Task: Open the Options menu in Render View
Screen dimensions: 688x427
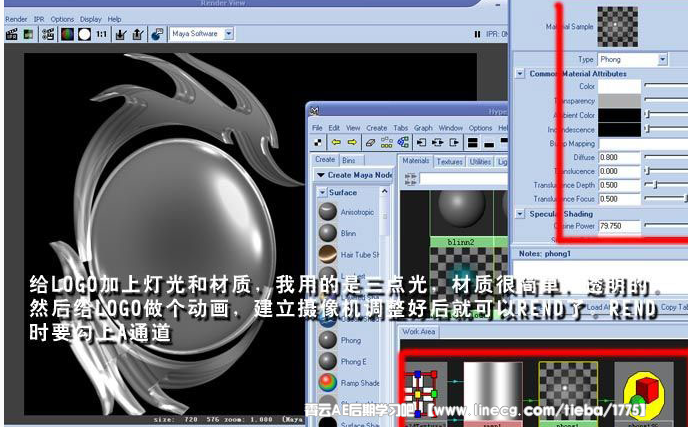Action: [62, 19]
